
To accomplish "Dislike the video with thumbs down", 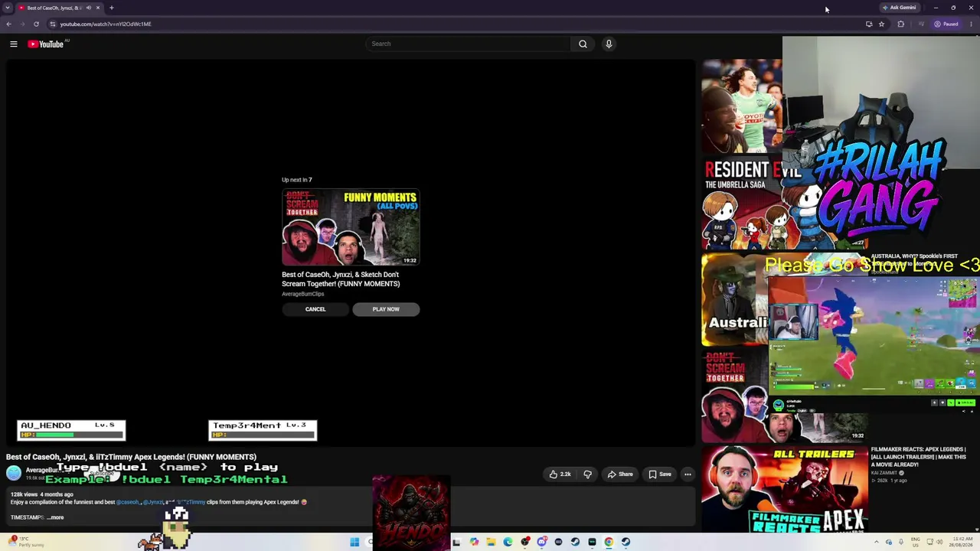I will coord(587,474).
